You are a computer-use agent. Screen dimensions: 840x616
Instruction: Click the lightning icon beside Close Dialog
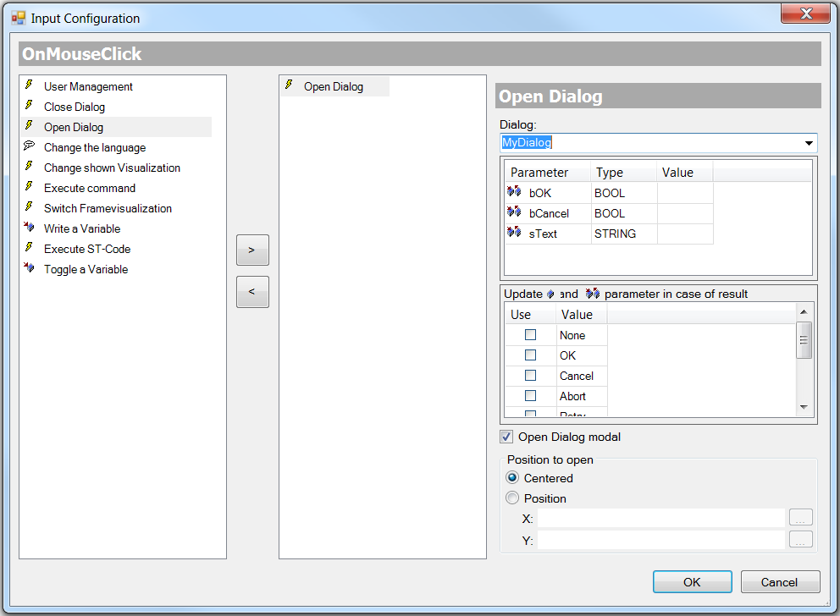(29, 106)
